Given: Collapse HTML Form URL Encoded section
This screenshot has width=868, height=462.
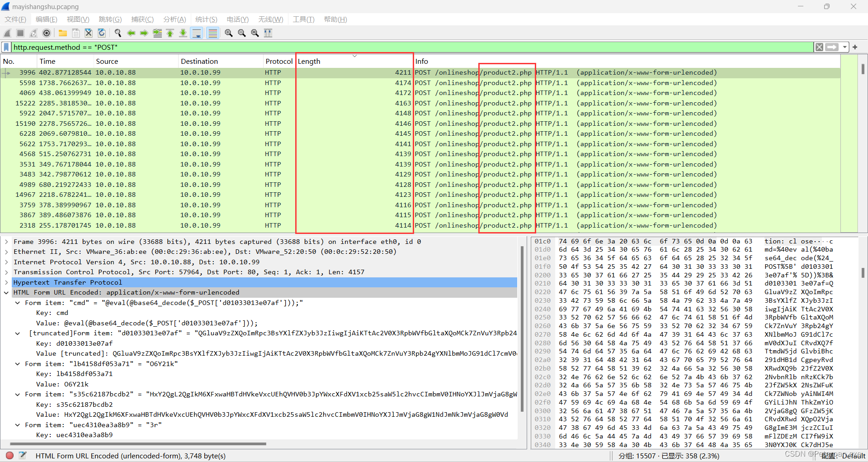Looking at the screenshot, I should [x=6, y=293].
